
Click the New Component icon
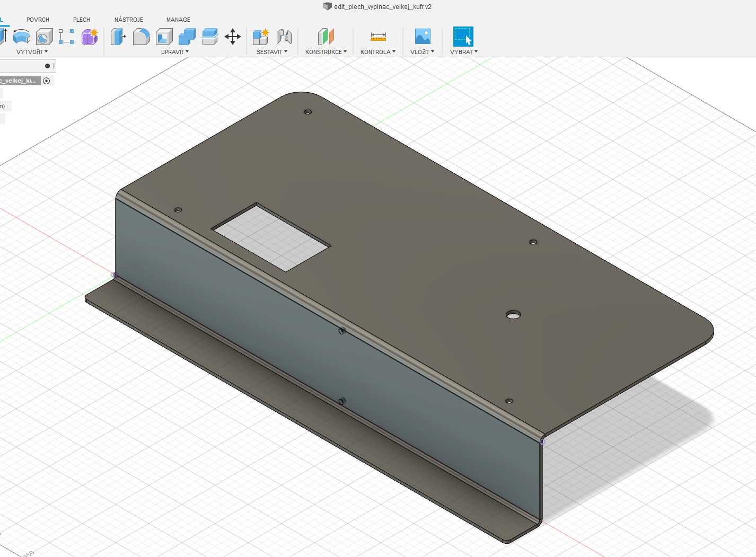coord(260,37)
